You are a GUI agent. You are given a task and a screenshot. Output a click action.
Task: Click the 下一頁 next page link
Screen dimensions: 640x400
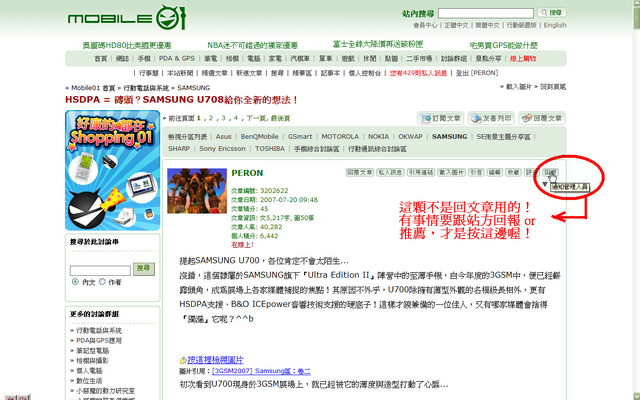point(256,118)
